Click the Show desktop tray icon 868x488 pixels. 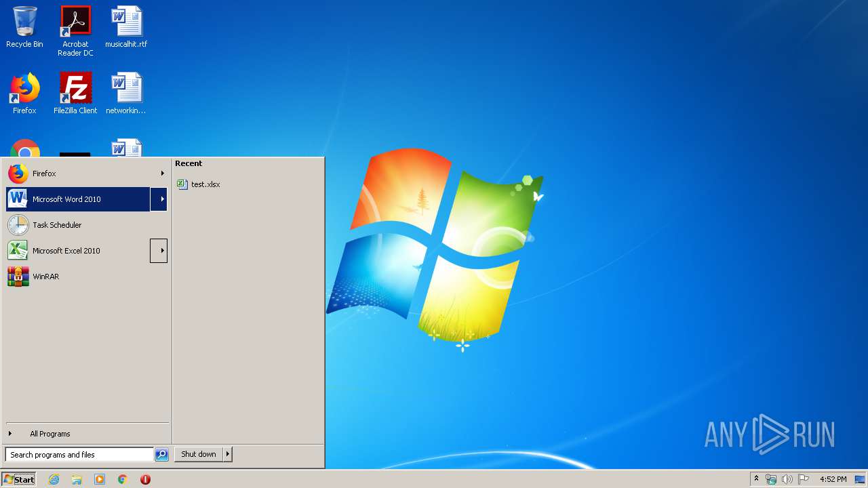860,479
